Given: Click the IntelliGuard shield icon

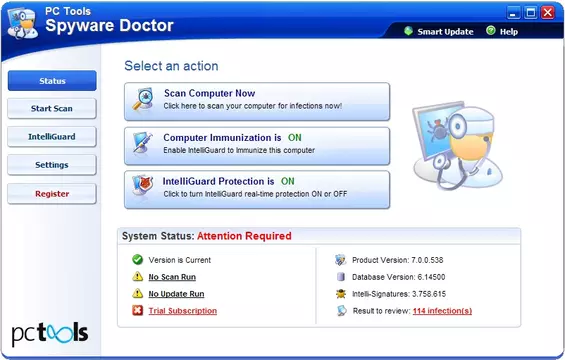Looking at the screenshot, I should tap(143, 186).
